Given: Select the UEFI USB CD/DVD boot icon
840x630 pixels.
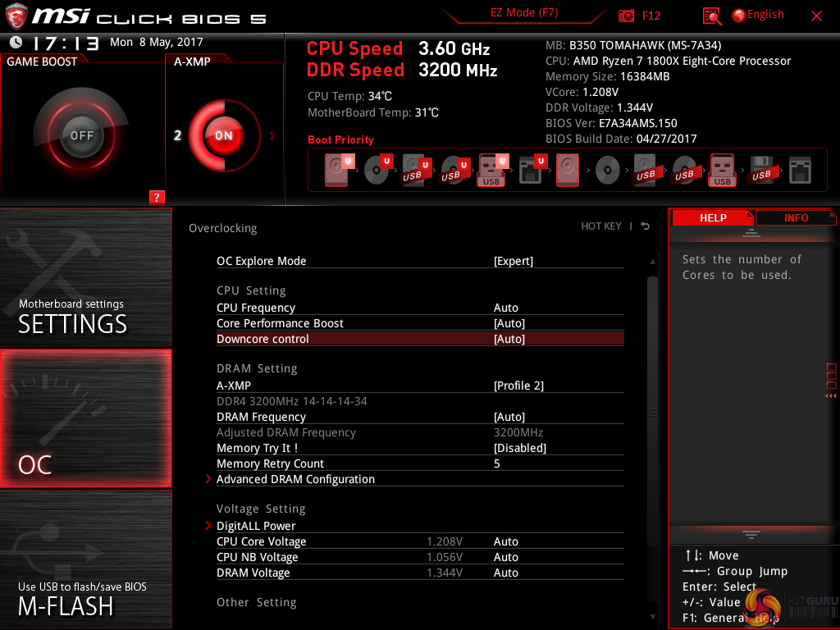Looking at the screenshot, I should tap(455, 170).
